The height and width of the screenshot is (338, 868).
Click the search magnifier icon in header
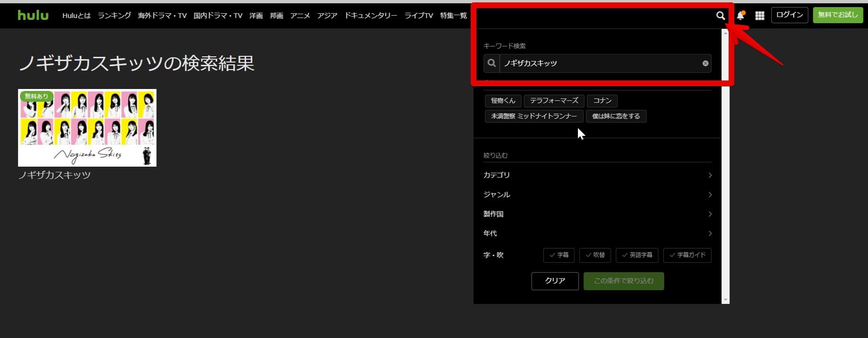click(720, 16)
